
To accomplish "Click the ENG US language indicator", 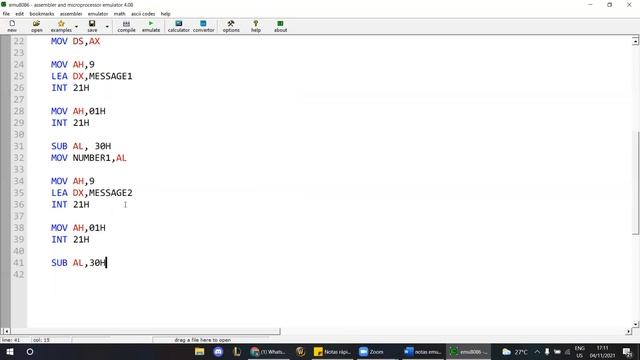I will 580,351.
